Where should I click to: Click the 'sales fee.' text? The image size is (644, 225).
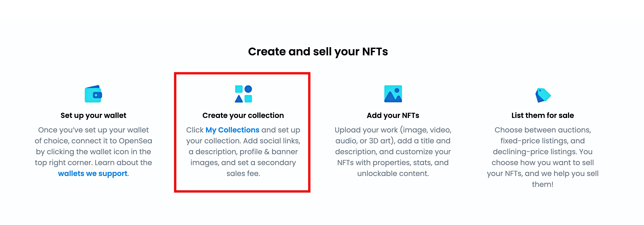243,174
